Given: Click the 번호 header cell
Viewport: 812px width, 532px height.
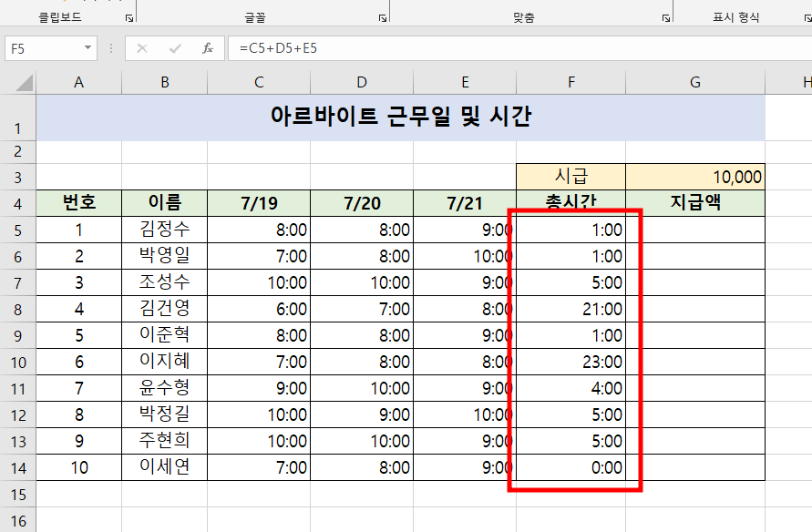Looking at the screenshot, I should [x=78, y=203].
